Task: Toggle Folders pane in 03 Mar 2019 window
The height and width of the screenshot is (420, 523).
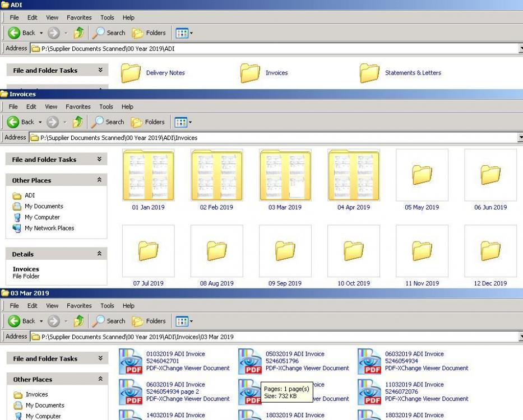Action: pyautogui.click(x=149, y=321)
